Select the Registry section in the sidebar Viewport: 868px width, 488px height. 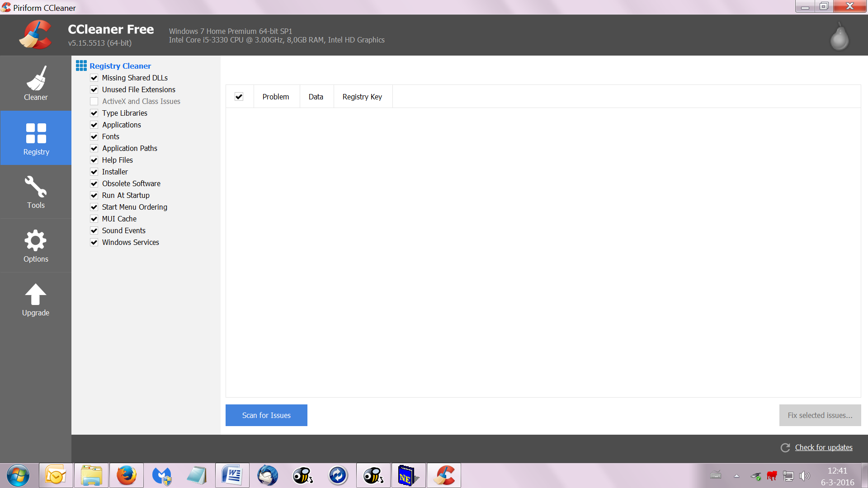pos(36,138)
